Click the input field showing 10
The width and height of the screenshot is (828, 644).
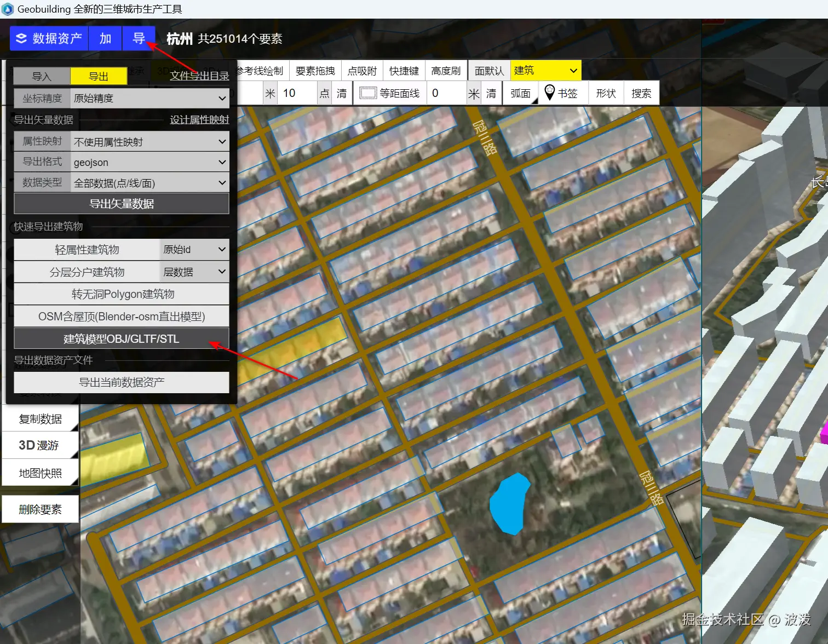pos(298,93)
